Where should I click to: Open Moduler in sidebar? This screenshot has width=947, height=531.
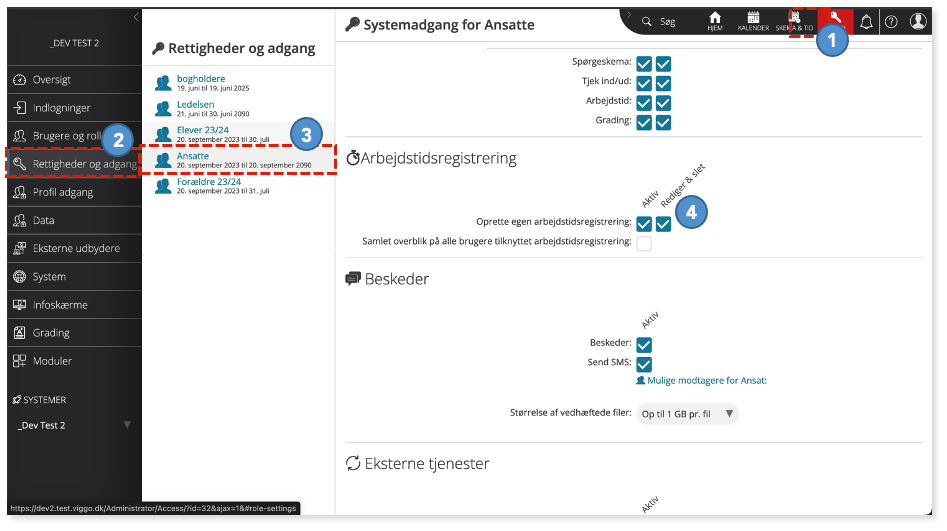[x=74, y=361]
